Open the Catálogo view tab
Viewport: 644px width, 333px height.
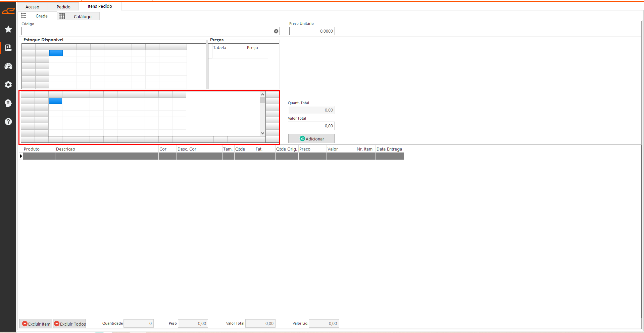click(79, 16)
